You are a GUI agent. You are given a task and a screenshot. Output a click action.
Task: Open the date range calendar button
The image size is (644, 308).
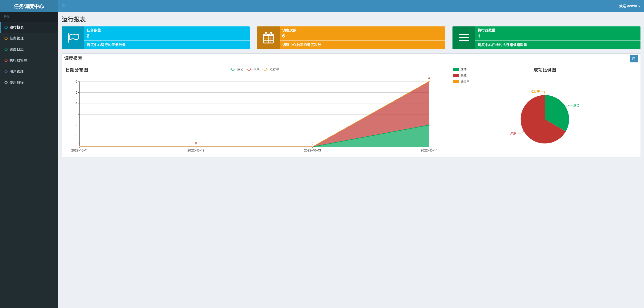pos(633,59)
